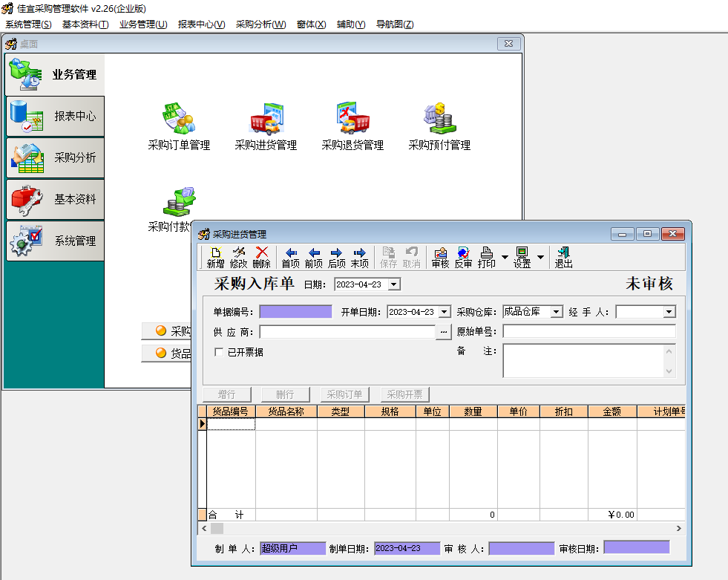
Task: Click the 打印 (Print) toolbar icon
Action: point(487,258)
